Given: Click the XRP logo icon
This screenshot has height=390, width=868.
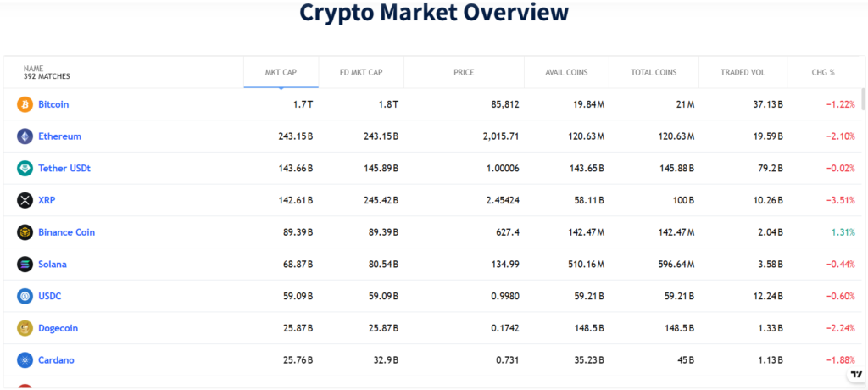Looking at the screenshot, I should pyautogui.click(x=25, y=200).
